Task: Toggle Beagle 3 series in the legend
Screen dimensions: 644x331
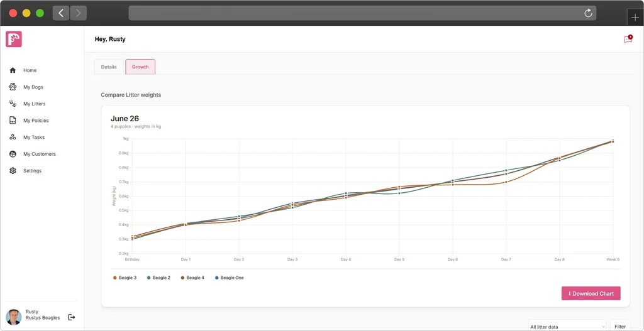Action: 125,278
